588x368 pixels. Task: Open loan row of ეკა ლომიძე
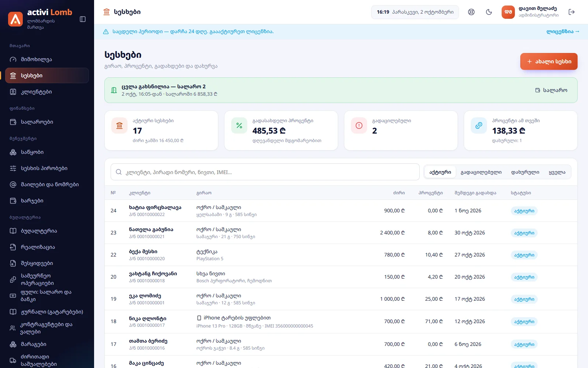(341, 299)
